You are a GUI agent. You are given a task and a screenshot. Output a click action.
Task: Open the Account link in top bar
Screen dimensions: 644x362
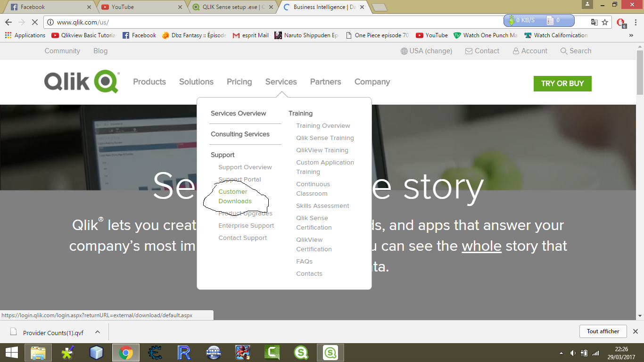(x=530, y=51)
